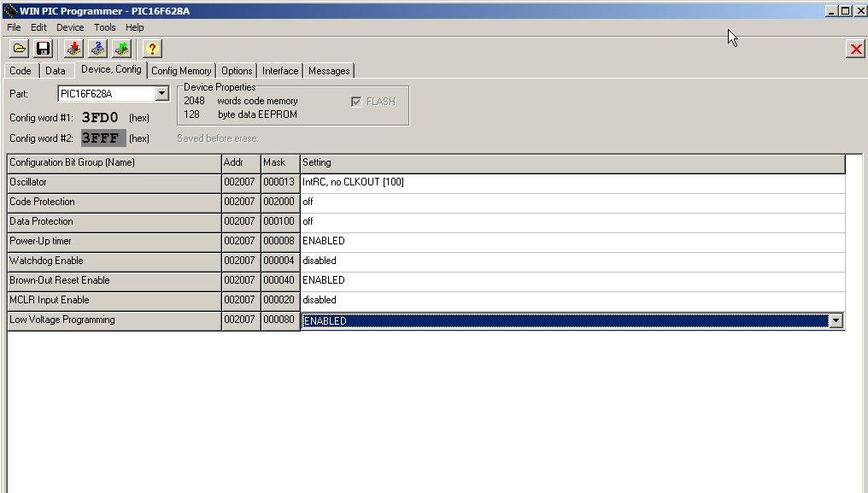Select the Oscillator setting 'IntRC, no CLKOUT [100]'
Viewport: 868px width, 493px height.
(x=572, y=182)
